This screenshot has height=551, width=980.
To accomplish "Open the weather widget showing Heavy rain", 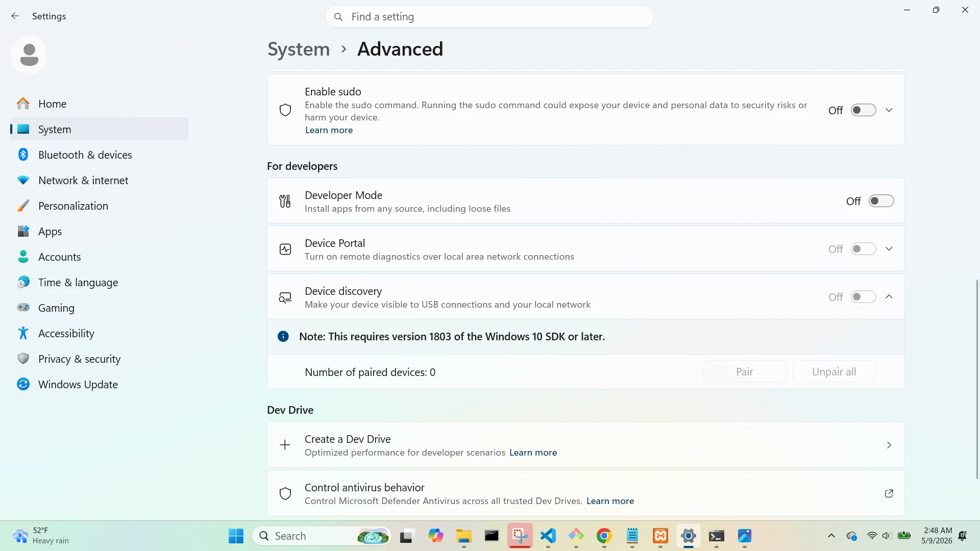I will point(42,536).
